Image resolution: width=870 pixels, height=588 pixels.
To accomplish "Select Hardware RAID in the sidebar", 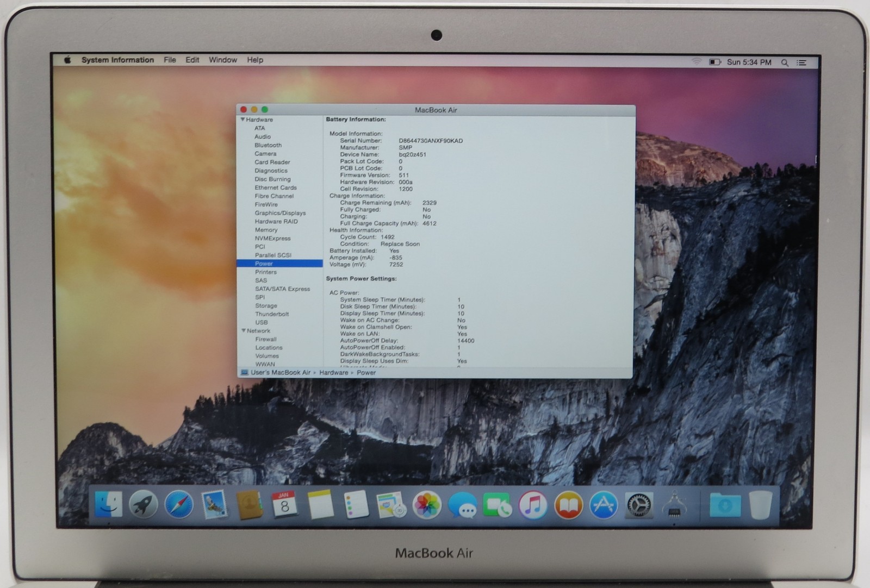I will point(276,221).
